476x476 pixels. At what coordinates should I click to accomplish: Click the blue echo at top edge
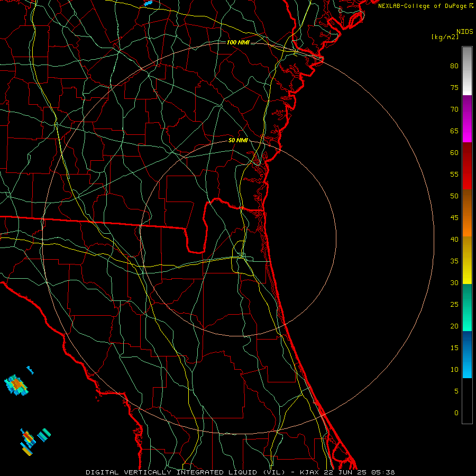pos(148,3)
